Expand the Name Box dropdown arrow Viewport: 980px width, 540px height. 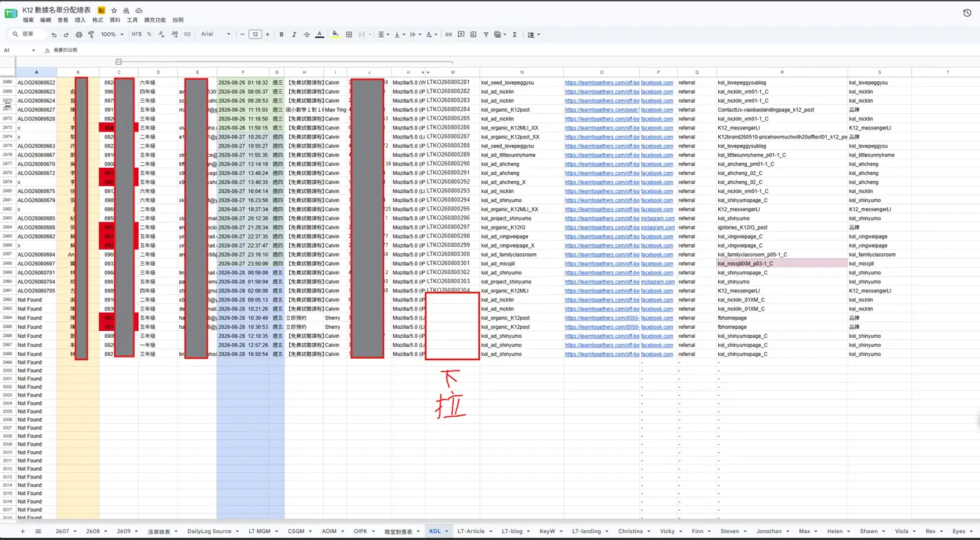[x=33, y=50]
